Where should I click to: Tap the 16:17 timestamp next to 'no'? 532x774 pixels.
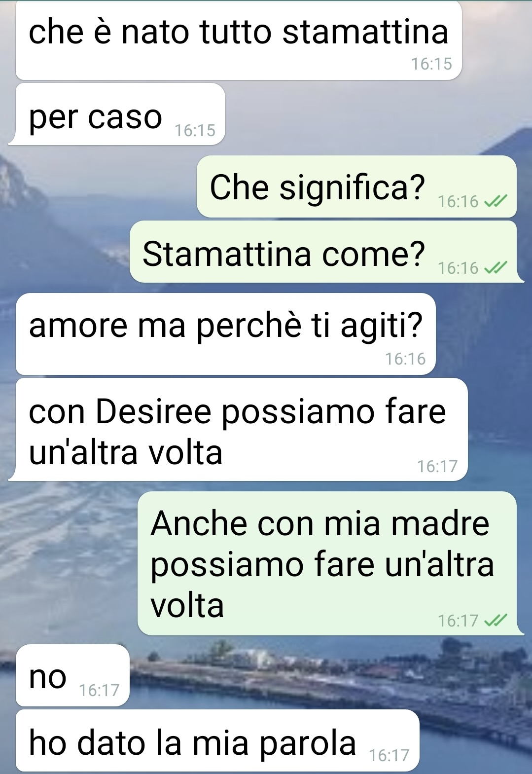coord(99,690)
